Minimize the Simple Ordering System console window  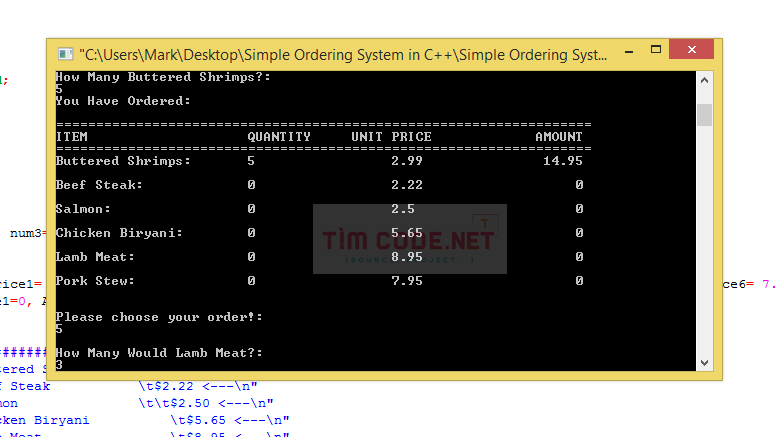629,51
